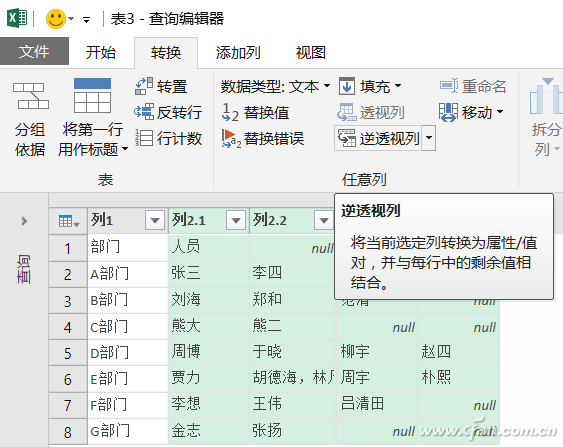
Task: Open the 列2.1 column filter dropdown
Action: tap(236, 220)
